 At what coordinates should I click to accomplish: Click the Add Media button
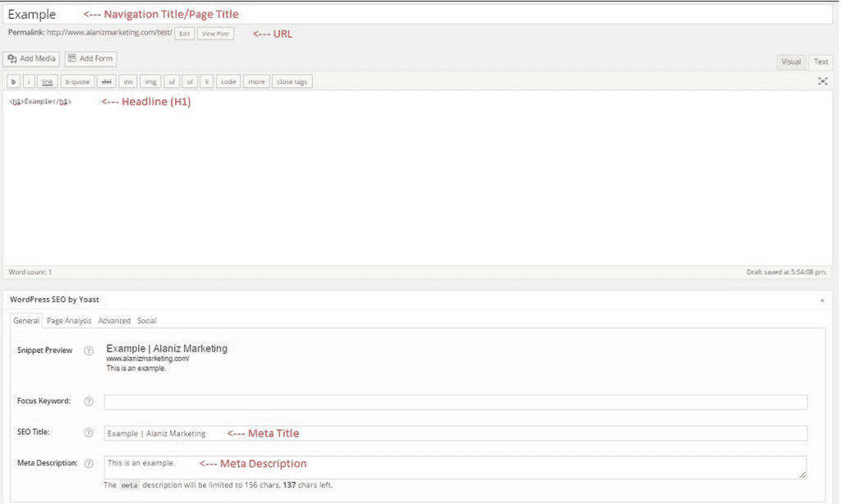coord(31,59)
